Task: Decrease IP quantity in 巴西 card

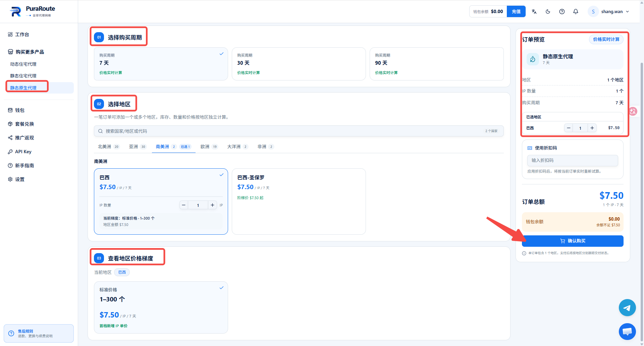Action: tap(184, 205)
